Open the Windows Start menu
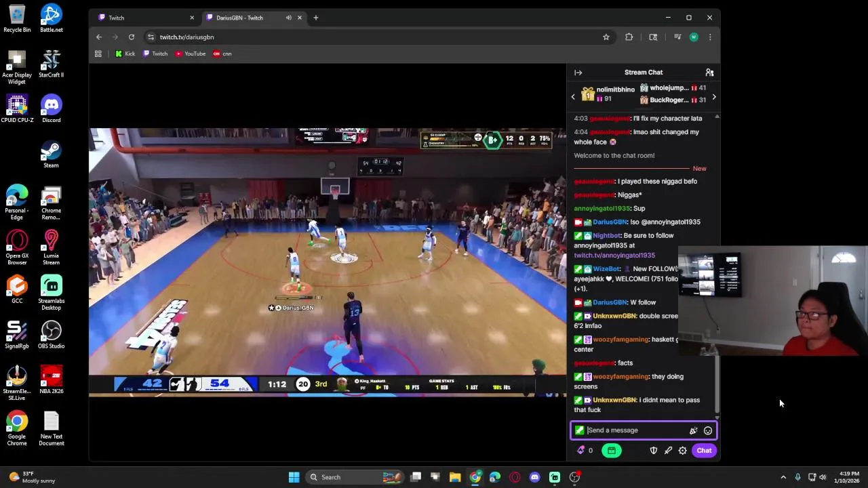Viewport: 868px width, 488px height. (x=294, y=477)
